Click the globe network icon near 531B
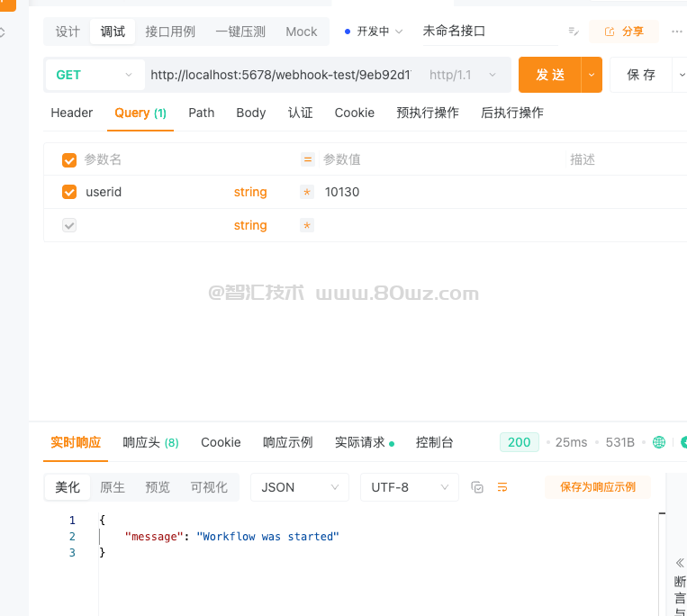687x616 pixels. 659,442
